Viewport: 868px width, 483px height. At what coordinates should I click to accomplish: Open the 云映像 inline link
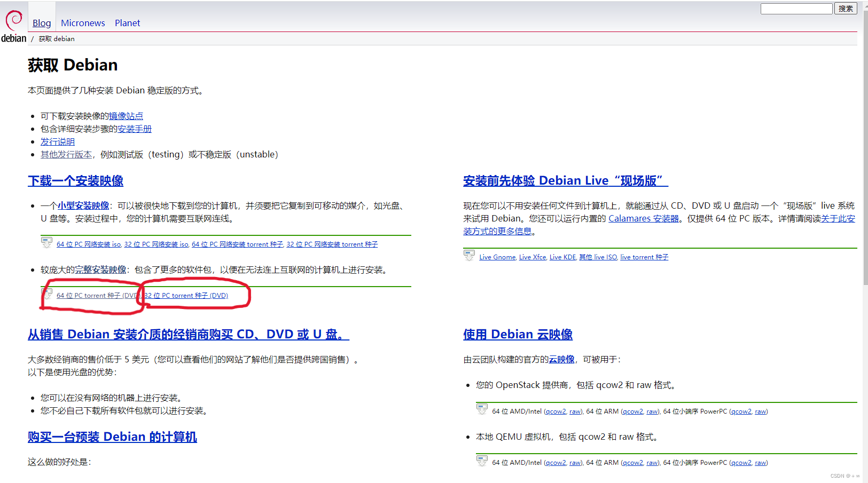click(x=561, y=359)
